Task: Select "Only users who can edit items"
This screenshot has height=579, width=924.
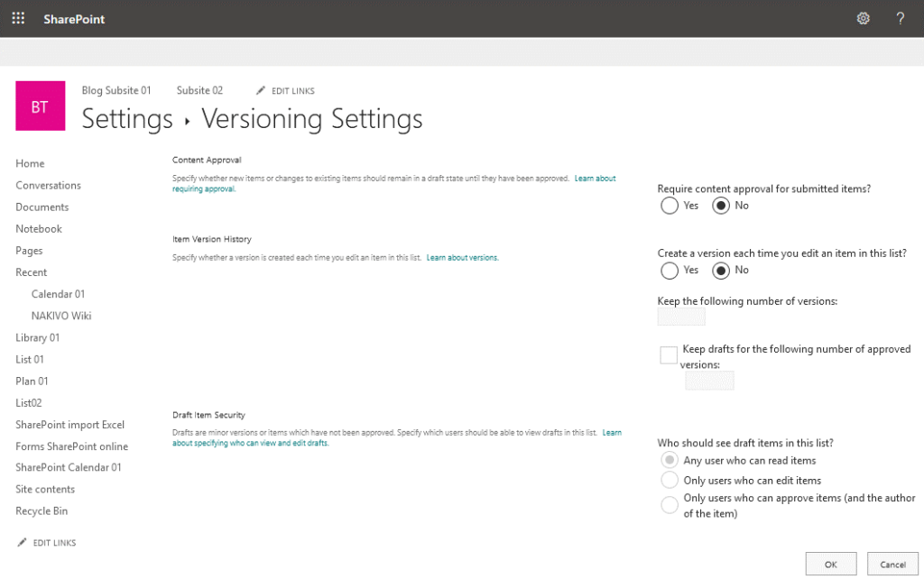Action: (669, 480)
